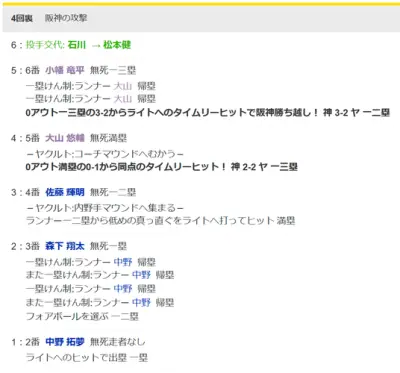Open player link 中野 拓夢 in entry 1
The width and height of the screenshot is (400, 373).
tap(65, 342)
